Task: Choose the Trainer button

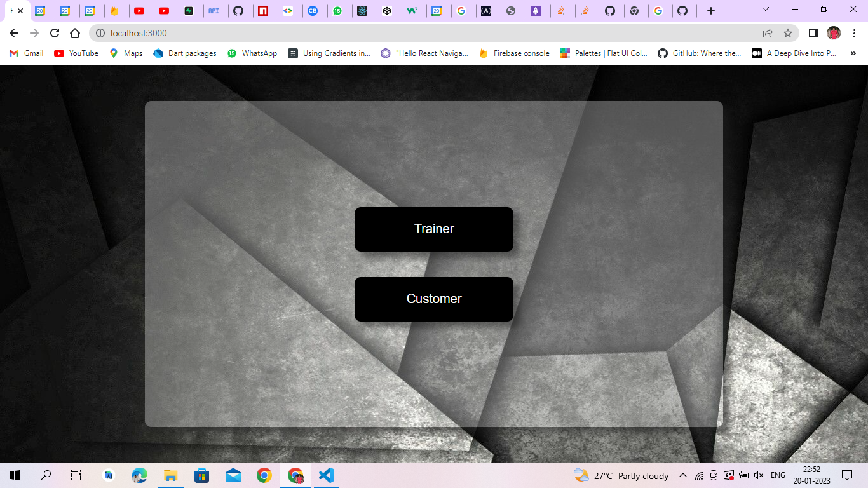Action: pyautogui.click(x=434, y=229)
